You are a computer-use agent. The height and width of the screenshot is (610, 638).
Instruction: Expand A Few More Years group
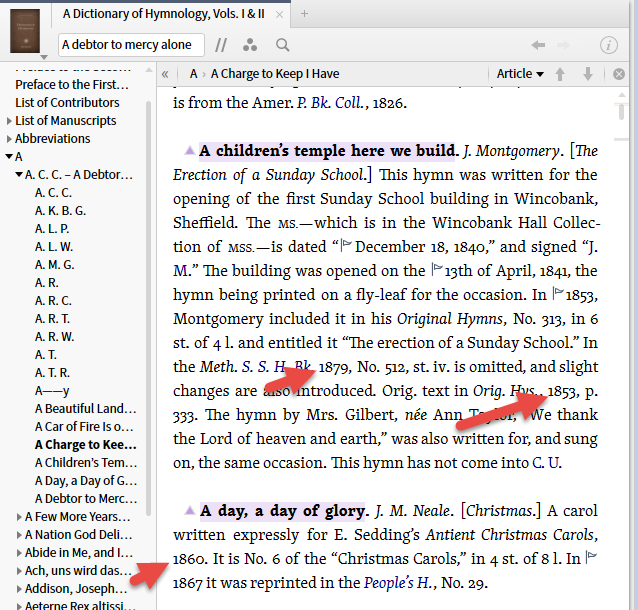(x=19, y=517)
